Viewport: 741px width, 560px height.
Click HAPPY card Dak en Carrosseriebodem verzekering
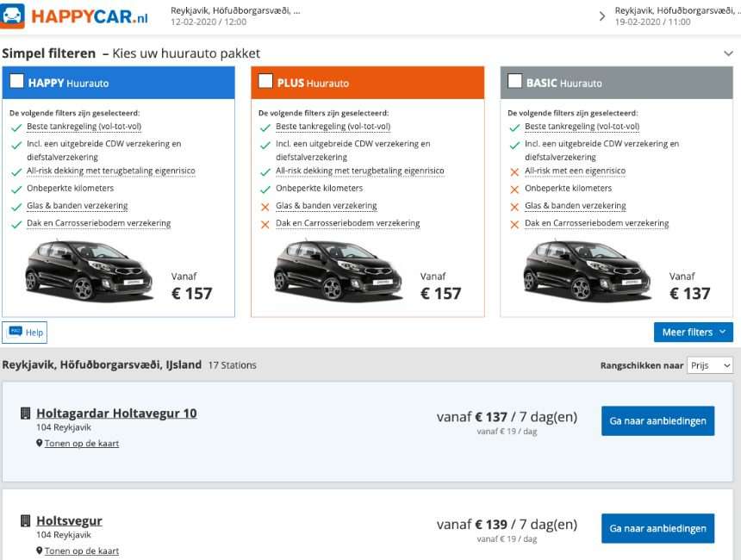[99, 223]
